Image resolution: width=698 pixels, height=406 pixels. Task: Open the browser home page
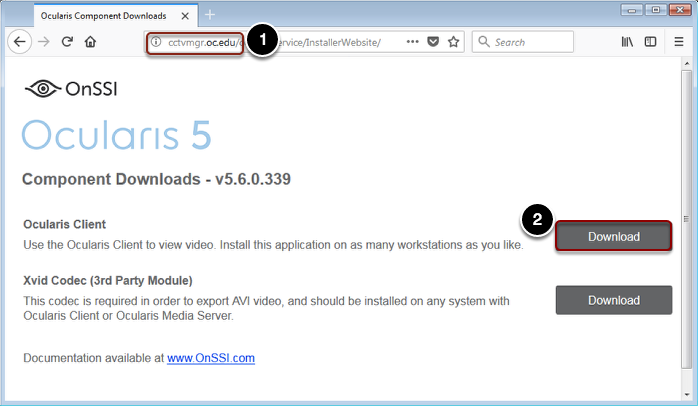tap(90, 42)
